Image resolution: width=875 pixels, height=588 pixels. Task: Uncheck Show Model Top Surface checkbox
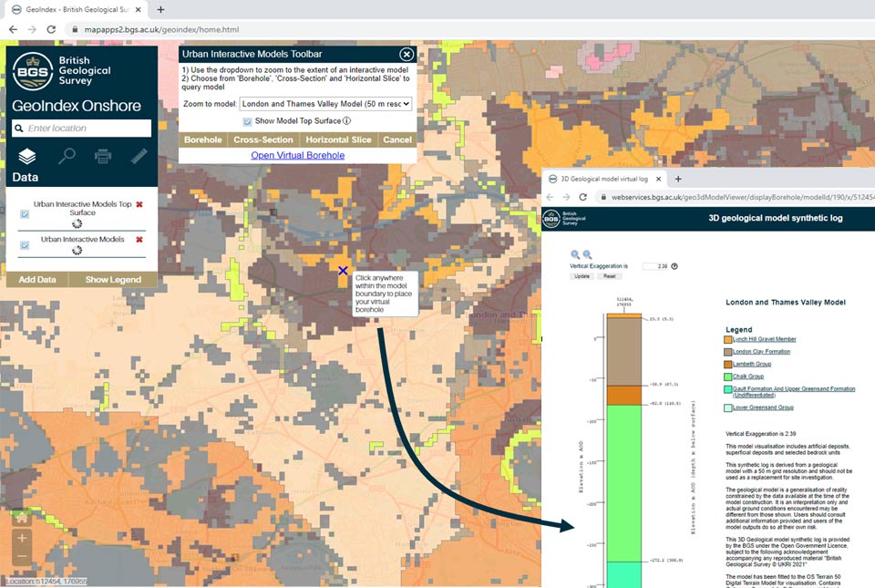click(247, 121)
